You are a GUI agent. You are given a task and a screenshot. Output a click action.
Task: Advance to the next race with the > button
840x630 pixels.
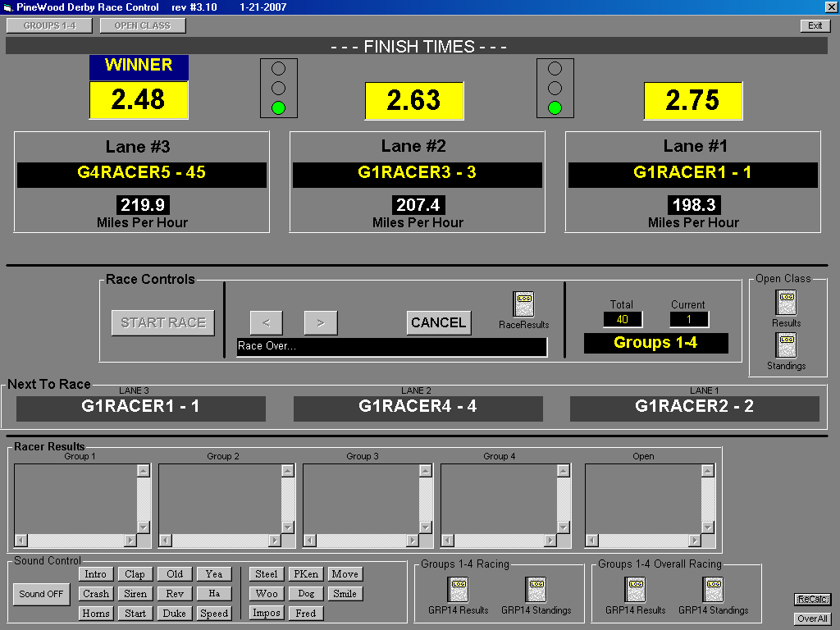click(x=321, y=322)
